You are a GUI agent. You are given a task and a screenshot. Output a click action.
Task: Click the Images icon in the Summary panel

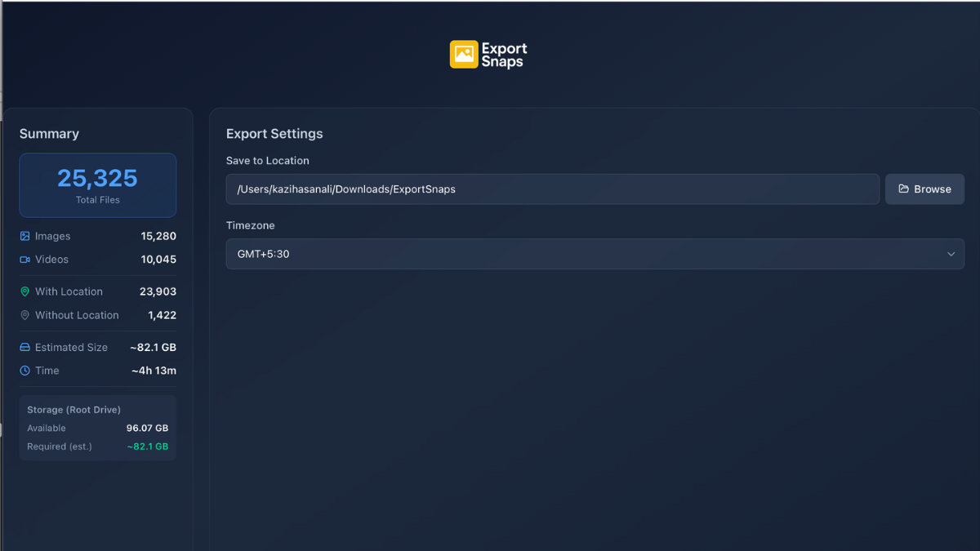pyautogui.click(x=24, y=236)
